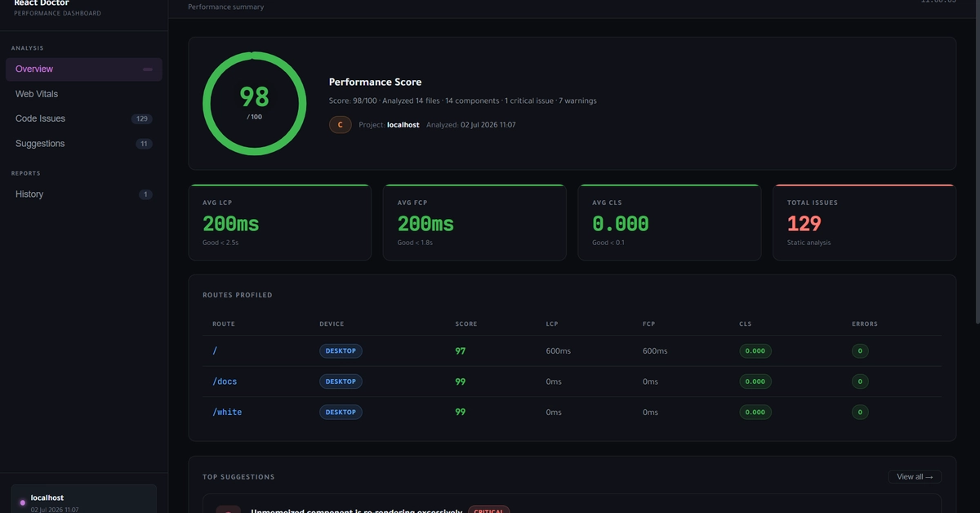This screenshot has height=513, width=980.
Task: Click the circular 98 performance score gauge
Action: point(255,104)
